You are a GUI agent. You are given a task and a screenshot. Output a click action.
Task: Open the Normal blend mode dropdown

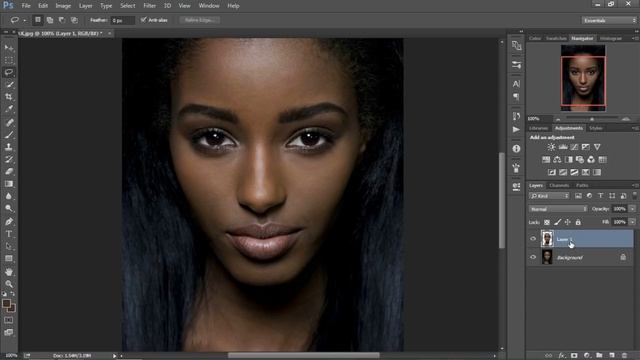click(558, 209)
